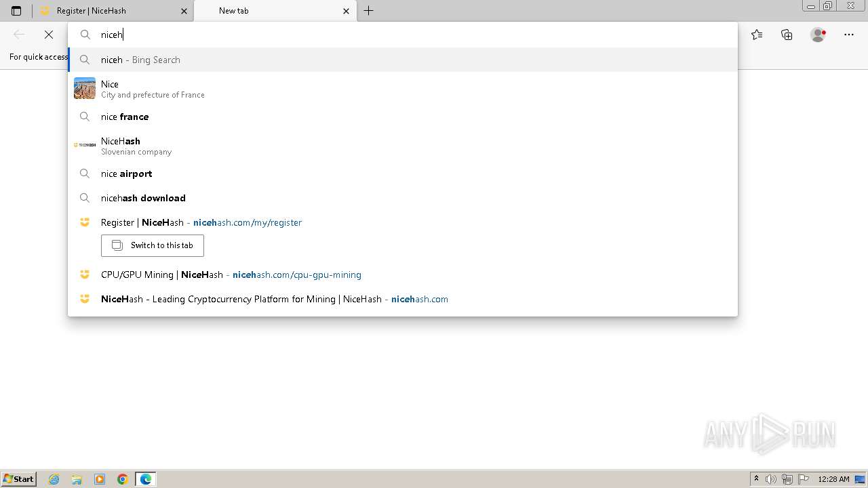Launch Google Chrome from taskbar
The image size is (868, 488).
pos(123,479)
